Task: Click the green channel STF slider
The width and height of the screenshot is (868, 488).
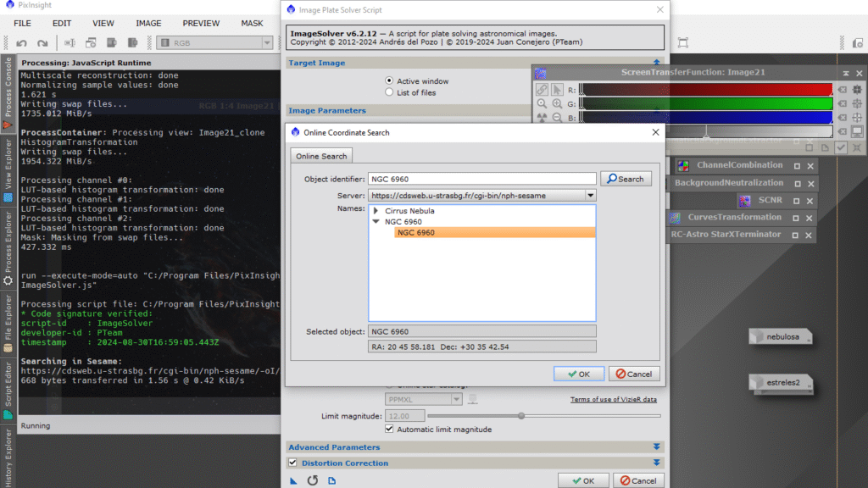Action: 706,103
